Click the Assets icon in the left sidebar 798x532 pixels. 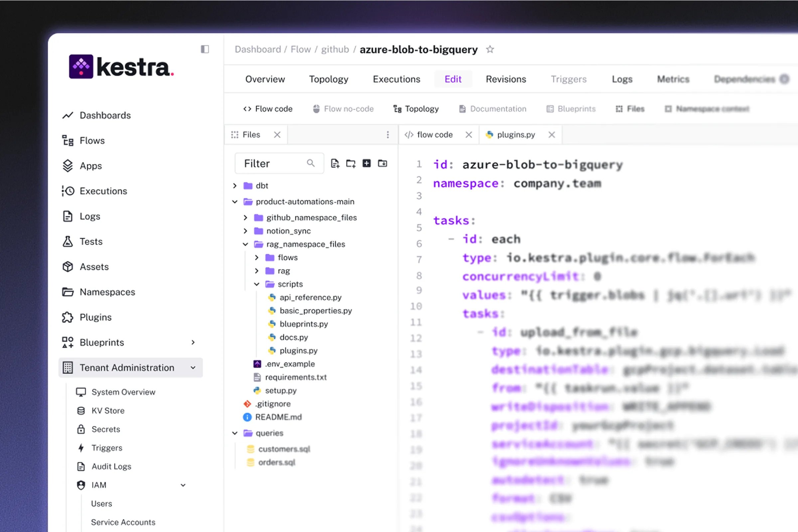coord(67,267)
